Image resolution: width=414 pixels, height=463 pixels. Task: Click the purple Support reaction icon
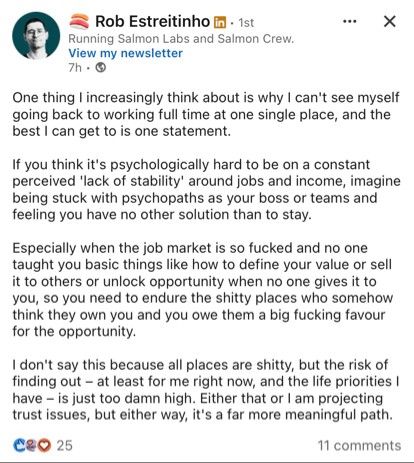point(31,445)
